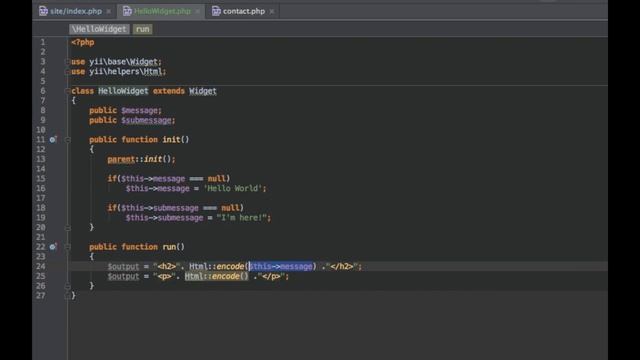Viewport: 640px width, 360px height.
Task: Click the 'Hello World' string literal
Action: (233, 188)
